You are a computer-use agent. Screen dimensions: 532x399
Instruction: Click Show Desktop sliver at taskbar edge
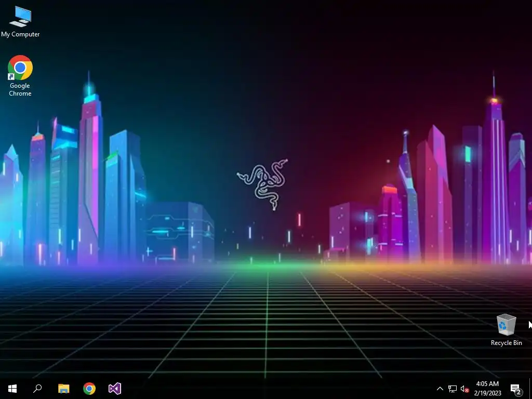click(530, 389)
